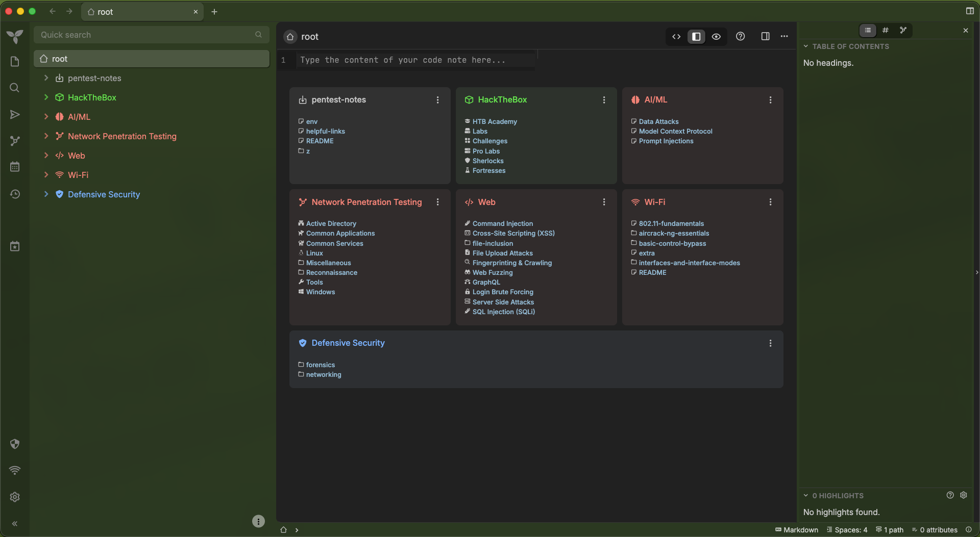Screen dimensions: 980x537
Task: Open settings gear in left launcher
Action: coord(15,497)
